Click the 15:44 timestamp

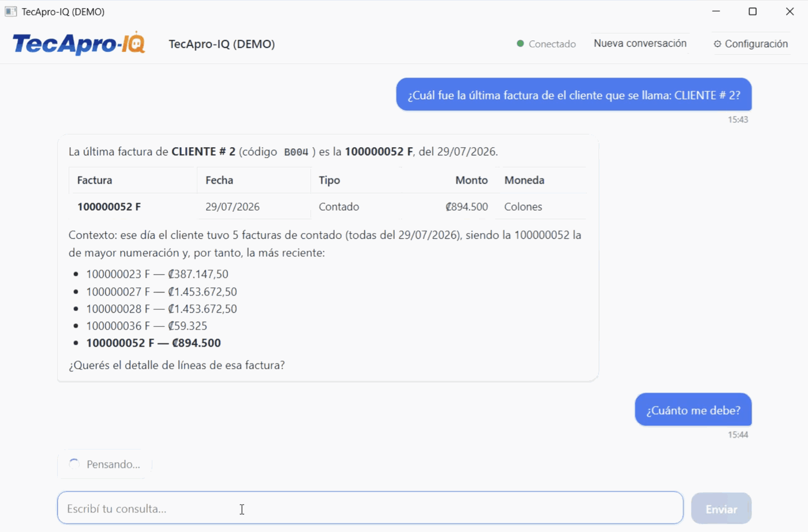[738, 434]
